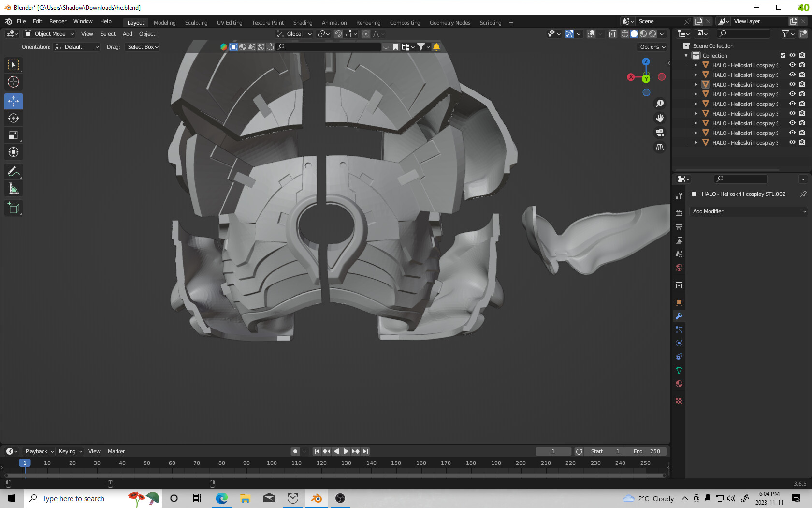Activate the 3D Cursor tool

pos(14,82)
